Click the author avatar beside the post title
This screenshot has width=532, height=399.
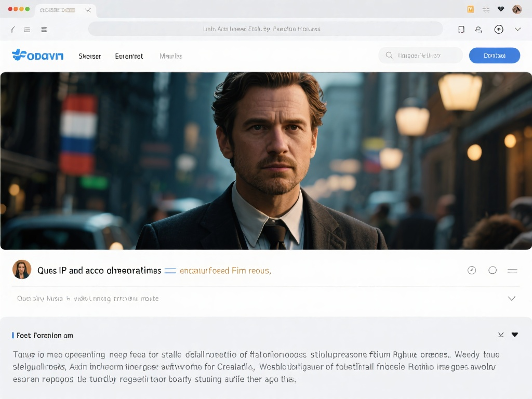tap(22, 270)
